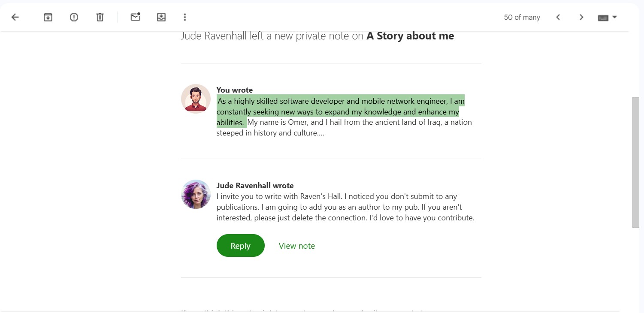Archive this email
This screenshot has width=644, height=313.
48,17
